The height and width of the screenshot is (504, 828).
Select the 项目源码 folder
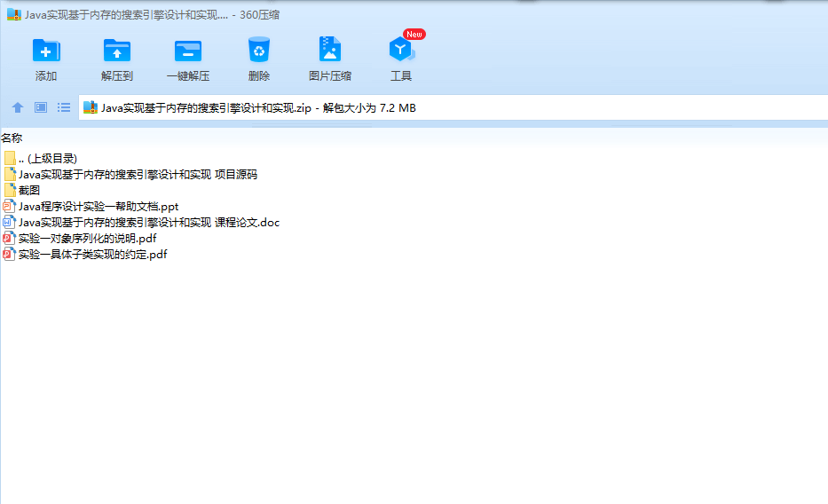(130, 175)
